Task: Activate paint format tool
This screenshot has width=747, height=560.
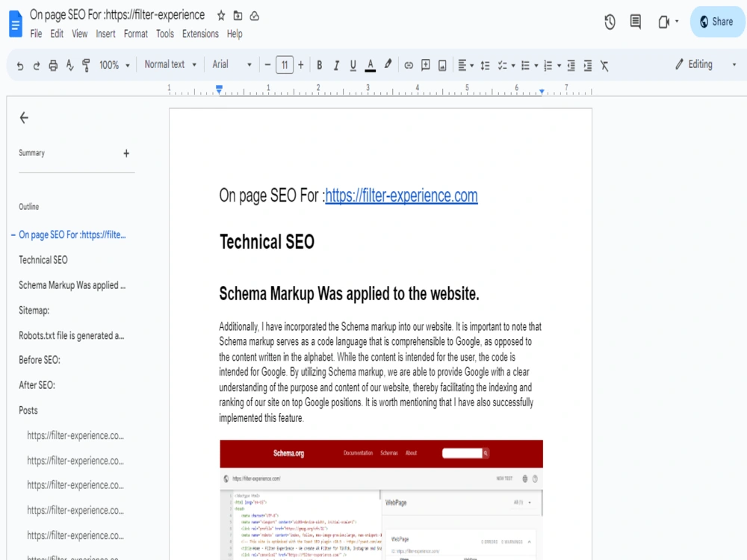Action: [x=86, y=65]
